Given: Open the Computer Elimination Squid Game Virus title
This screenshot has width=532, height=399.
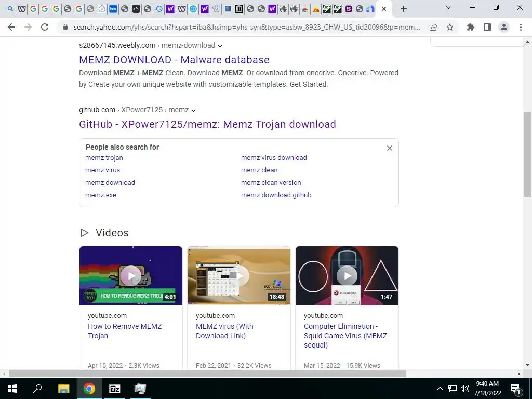Looking at the screenshot, I should pyautogui.click(x=345, y=336).
